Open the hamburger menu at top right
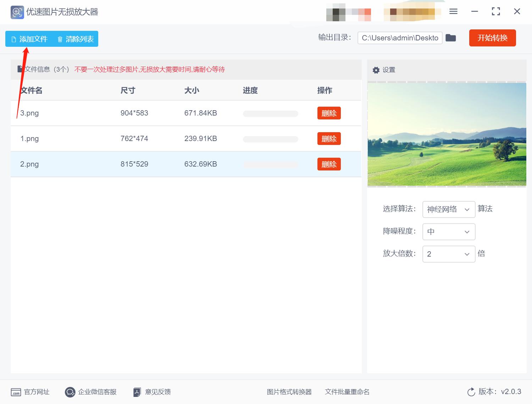Screen dimensions: 532x404 coord(453,11)
